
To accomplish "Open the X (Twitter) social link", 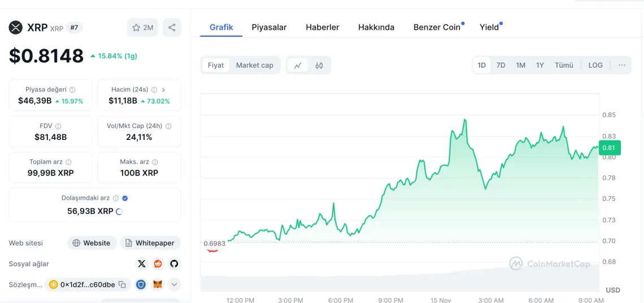I will click(142, 264).
